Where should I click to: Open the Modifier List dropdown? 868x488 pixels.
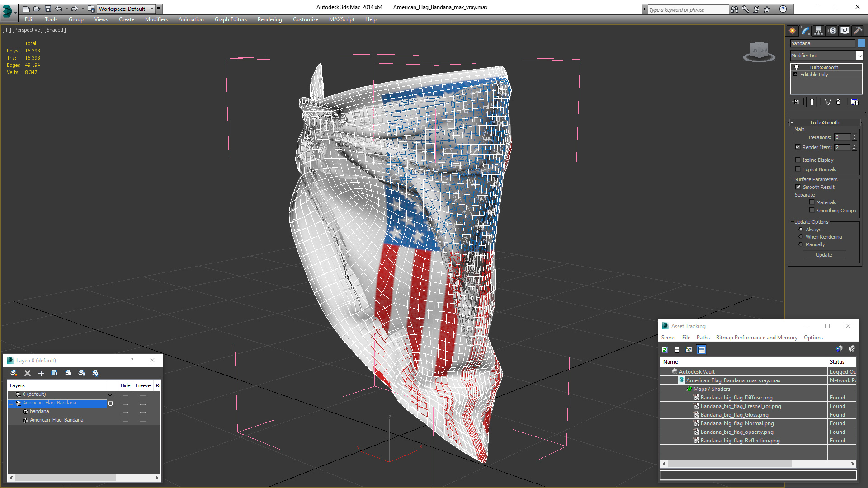pyautogui.click(x=859, y=56)
